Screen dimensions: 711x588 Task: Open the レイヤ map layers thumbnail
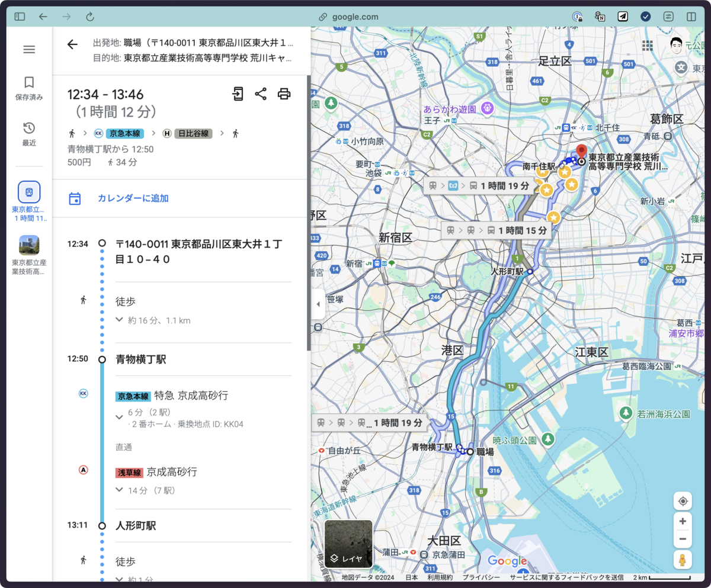[x=348, y=544]
